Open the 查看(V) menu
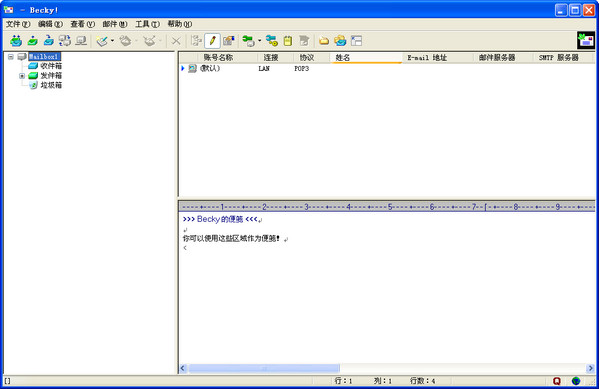Image resolution: width=599 pixels, height=389 pixels. click(83, 24)
